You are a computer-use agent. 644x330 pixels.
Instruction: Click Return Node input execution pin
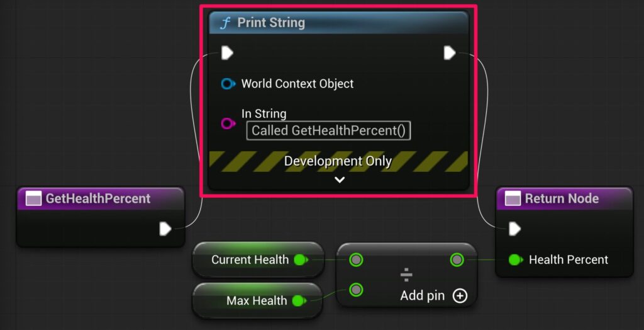(x=514, y=229)
